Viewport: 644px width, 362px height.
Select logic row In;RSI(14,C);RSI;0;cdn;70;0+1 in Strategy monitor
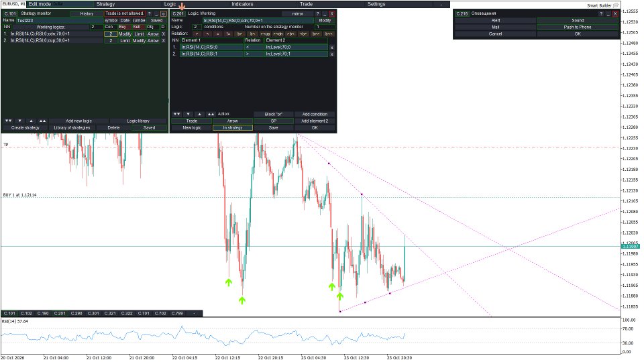click(56, 34)
